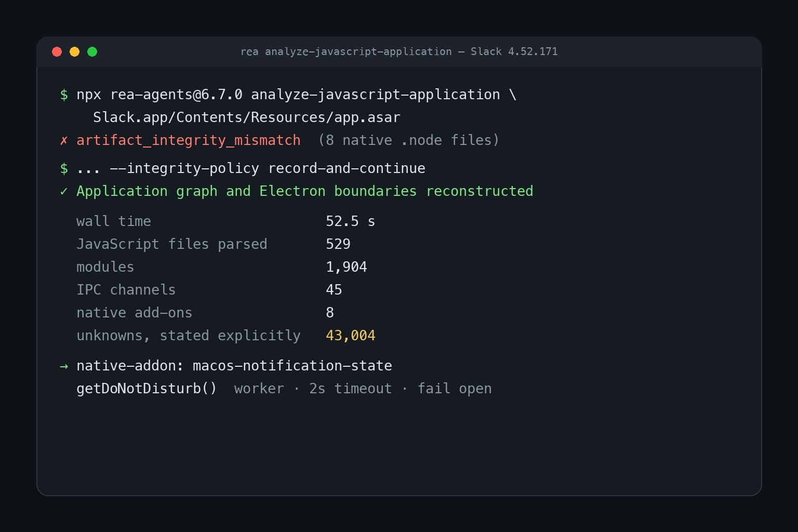Click the 'JavaScript files parsed' label
The width and height of the screenshot is (798, 532).
point(172,244)
